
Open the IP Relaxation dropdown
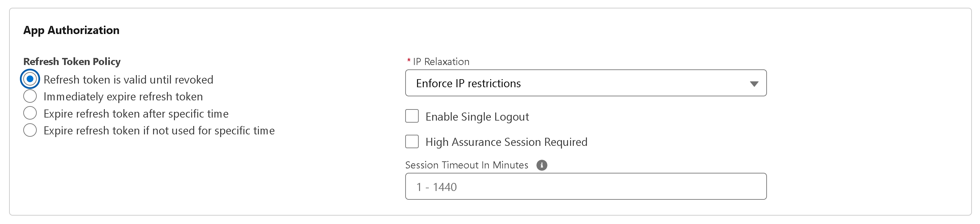pyautogui.click(x=585, y=83)
